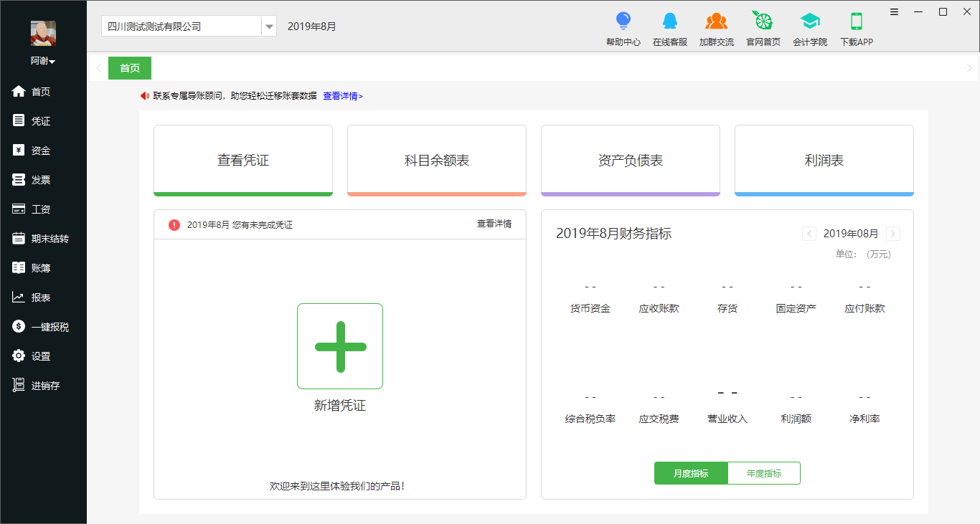
Task: Click the 设置 gear icon in sidebar
Action: point(19,356)
